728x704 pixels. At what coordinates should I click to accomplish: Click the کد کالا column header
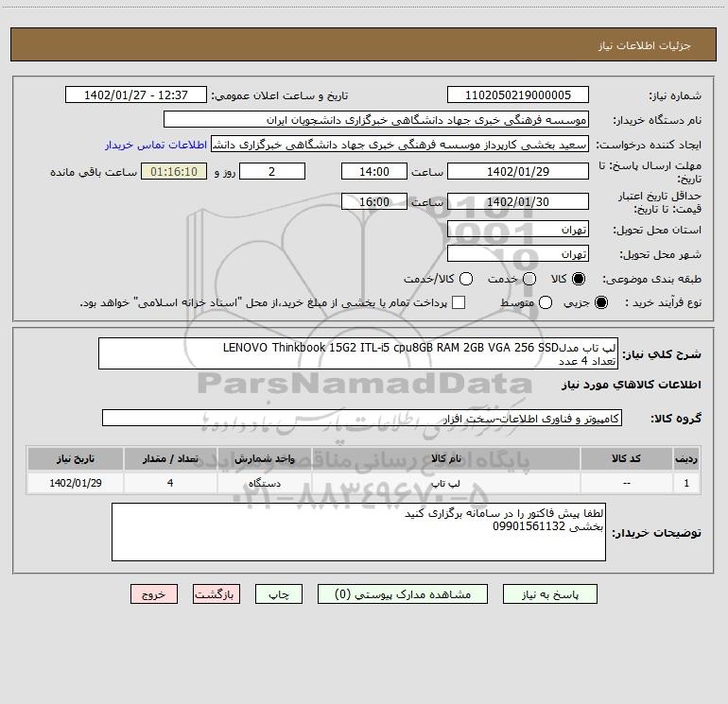coord(626,459)
